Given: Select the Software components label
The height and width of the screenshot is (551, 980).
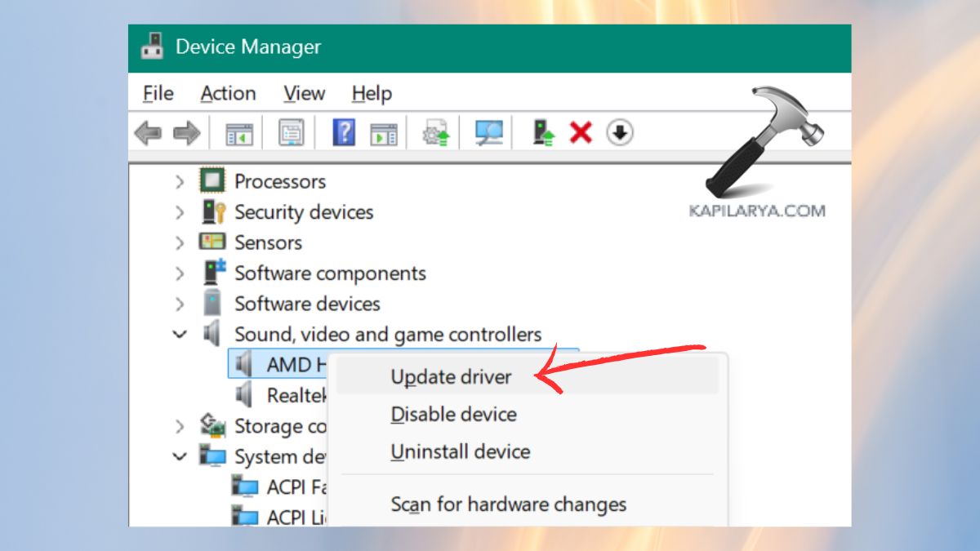Looking at the screenshot, I should pos(330,273).
